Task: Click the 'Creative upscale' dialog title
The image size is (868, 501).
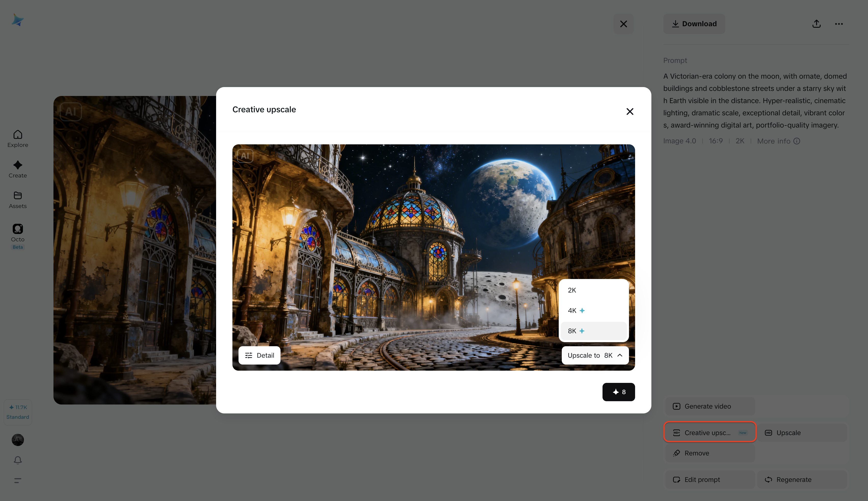Action: (264, 109)
